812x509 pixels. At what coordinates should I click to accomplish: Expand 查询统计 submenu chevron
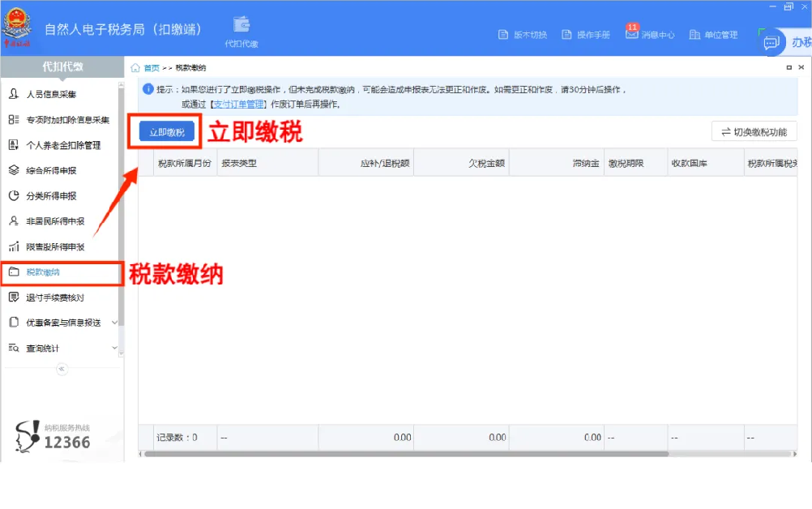114,348
